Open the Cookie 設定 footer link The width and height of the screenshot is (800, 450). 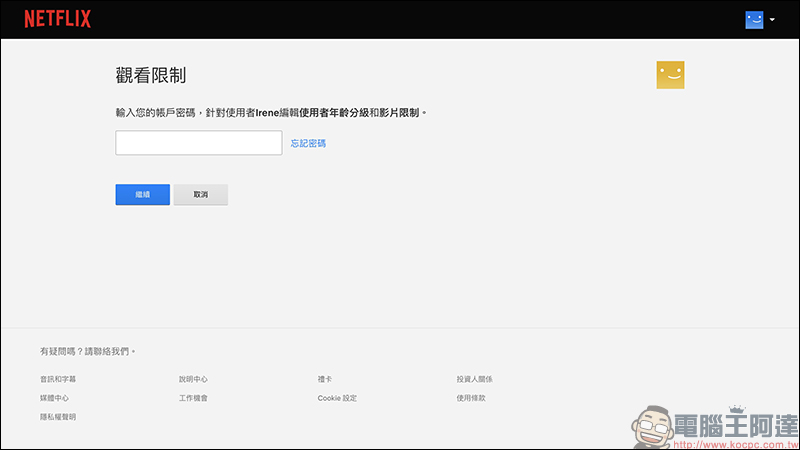coord(337,398)
